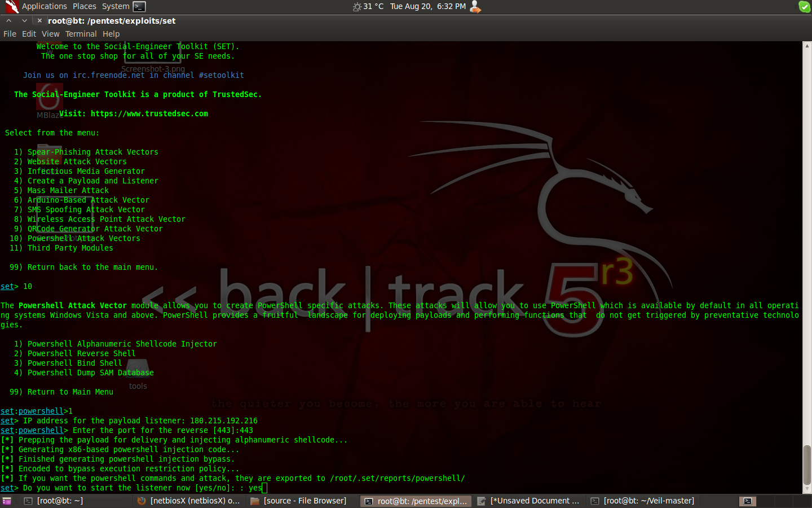812x508 pixels.
Task: Switch to [root@bt: ~] taskbar window
Action: pyautogui.click(x=76, y=501)
